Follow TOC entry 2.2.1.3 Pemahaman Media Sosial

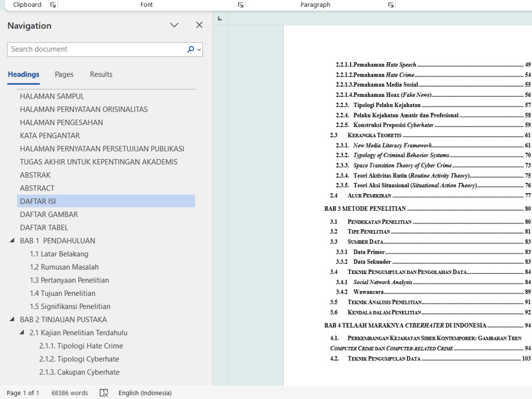(433, 85)
